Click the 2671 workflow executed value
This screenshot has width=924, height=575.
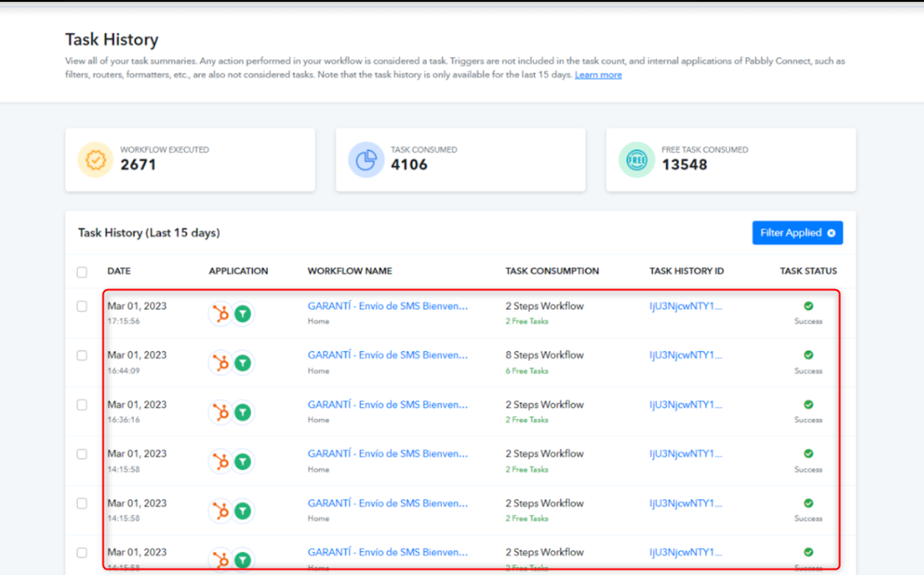[138, 165]
